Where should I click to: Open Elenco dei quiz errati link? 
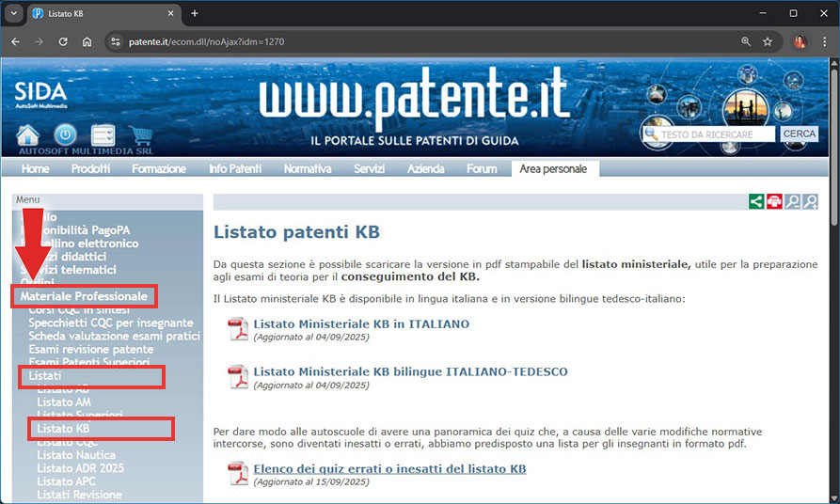pyautogui.click(x=389, y=468)
